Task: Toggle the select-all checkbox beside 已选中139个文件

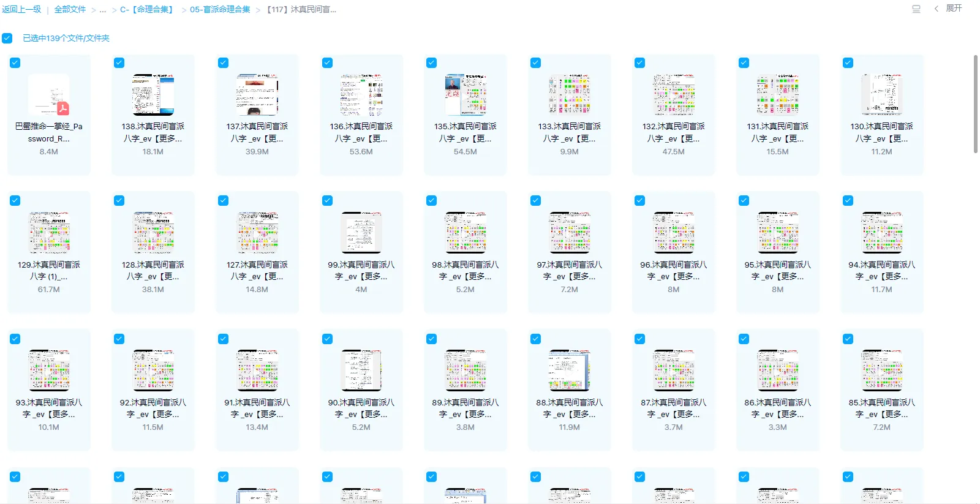Action: pyautogui.click(x=7, y=38)
